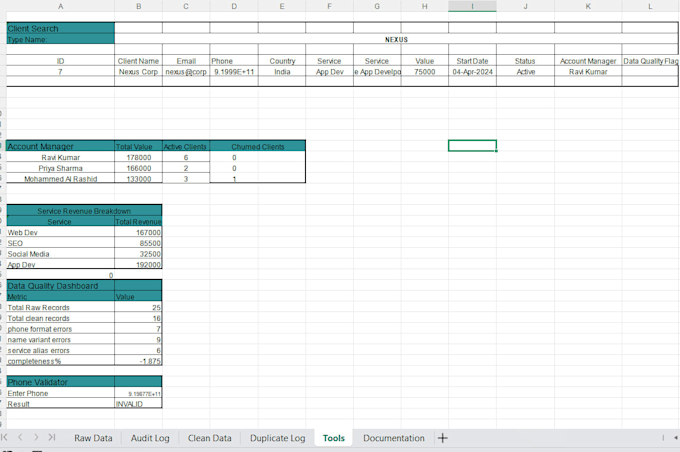Go to previous sheet tab arrow

point(20,437)
